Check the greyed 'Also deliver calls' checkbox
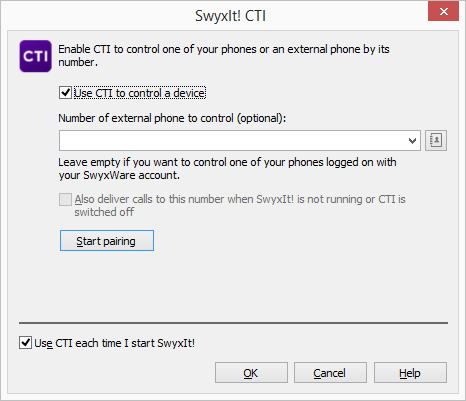 (65, 200)
